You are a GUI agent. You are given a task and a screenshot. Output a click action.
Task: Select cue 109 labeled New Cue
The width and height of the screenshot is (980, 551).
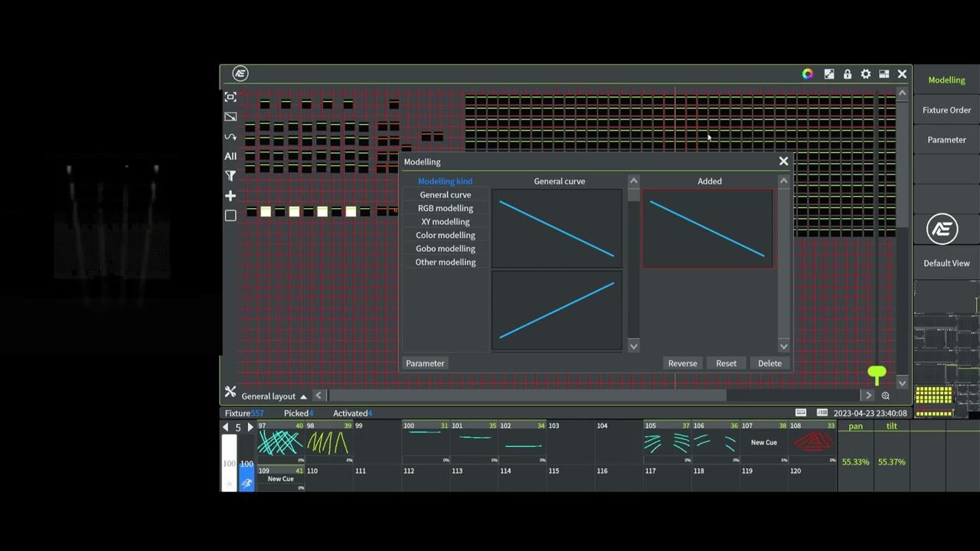[x=280, y=478]
